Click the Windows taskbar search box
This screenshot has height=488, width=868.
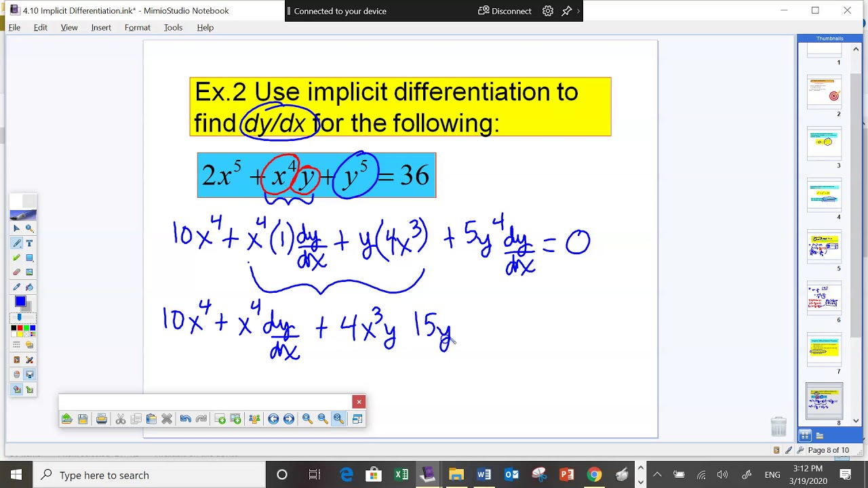click(149, 474)
